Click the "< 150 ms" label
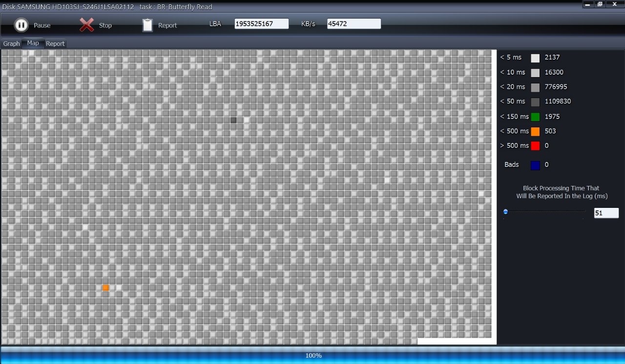This screenshot has width=625, height=364. click(x=514, y=117)
